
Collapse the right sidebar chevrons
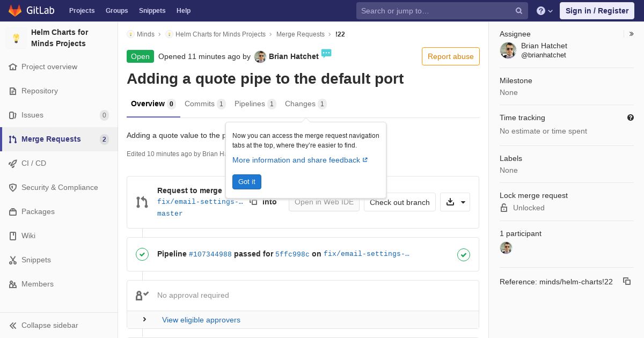coord(631,34)
